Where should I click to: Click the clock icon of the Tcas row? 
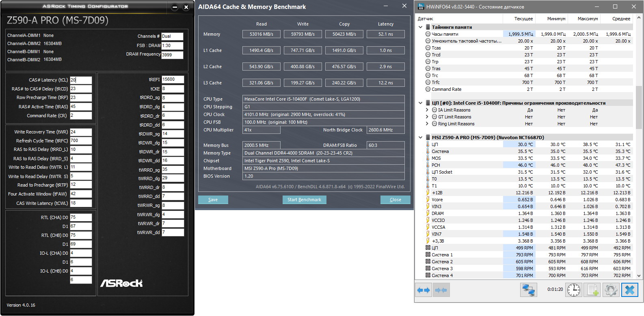[x=428, y=48]
